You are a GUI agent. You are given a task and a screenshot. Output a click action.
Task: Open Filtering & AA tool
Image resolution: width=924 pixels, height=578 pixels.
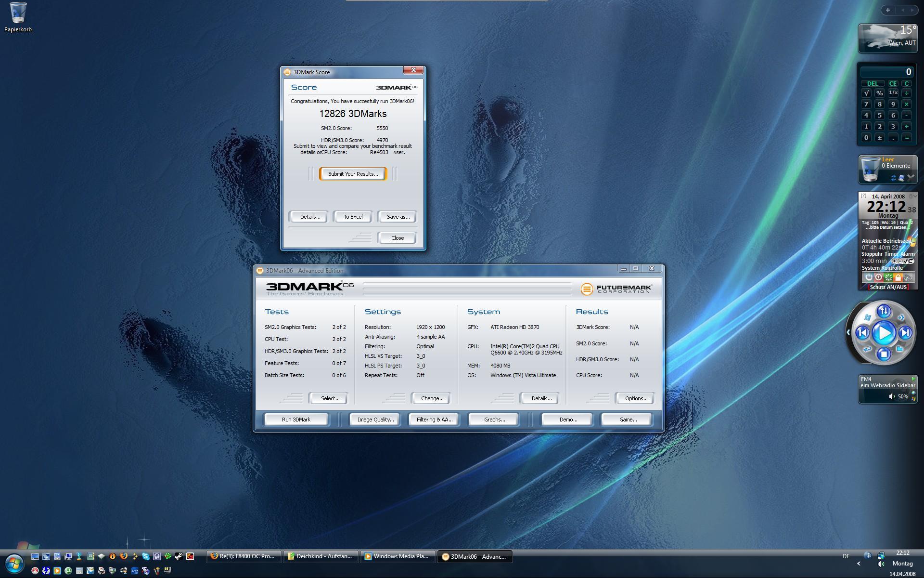(434, 420)
